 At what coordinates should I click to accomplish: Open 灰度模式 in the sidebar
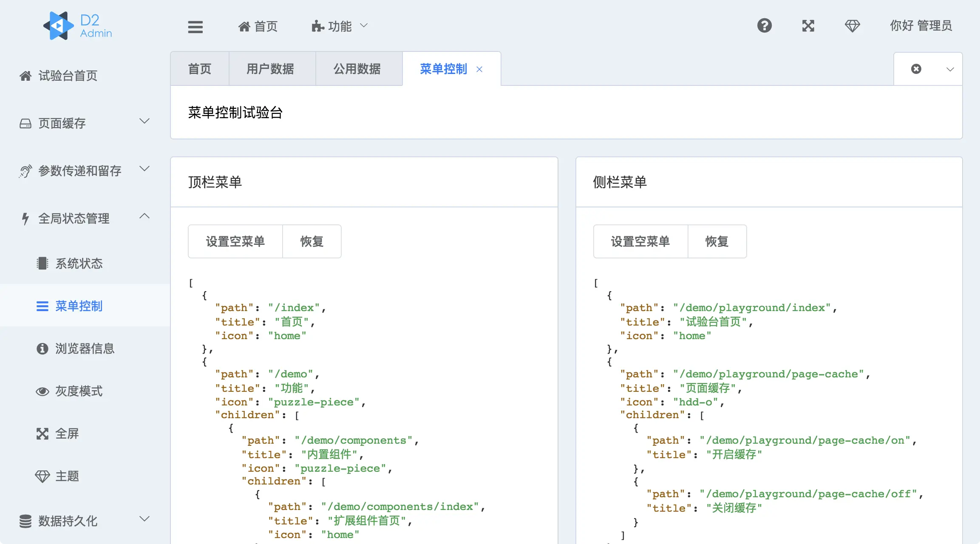pyautogui.click(x=79, y=391)
